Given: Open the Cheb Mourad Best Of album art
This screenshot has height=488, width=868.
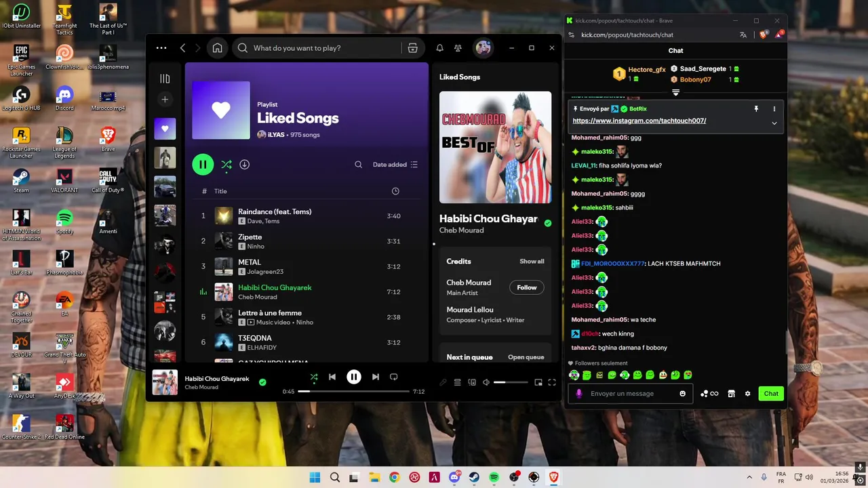Looking at the screenshot, I should (495, 147).
